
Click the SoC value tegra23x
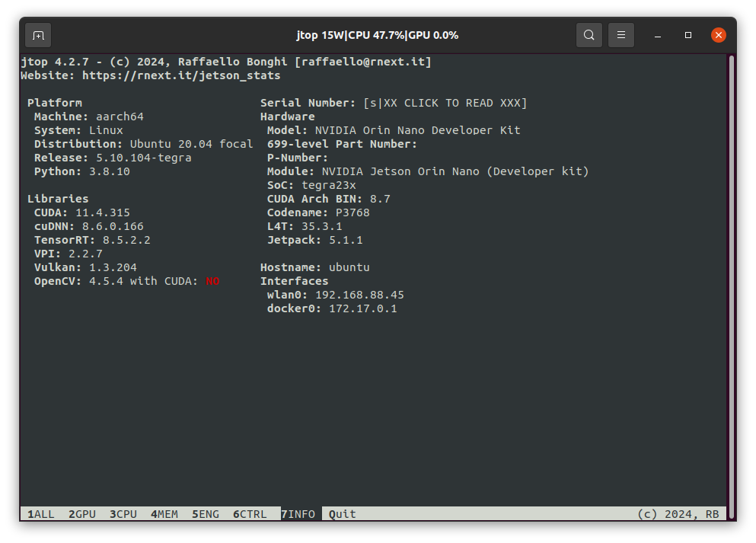tap(329, 185)
